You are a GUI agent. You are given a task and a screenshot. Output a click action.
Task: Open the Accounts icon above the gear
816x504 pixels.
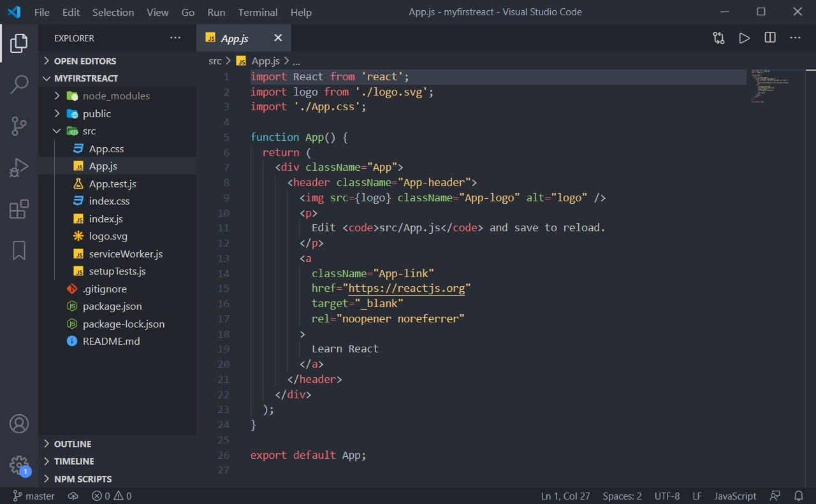pos(18,423)
